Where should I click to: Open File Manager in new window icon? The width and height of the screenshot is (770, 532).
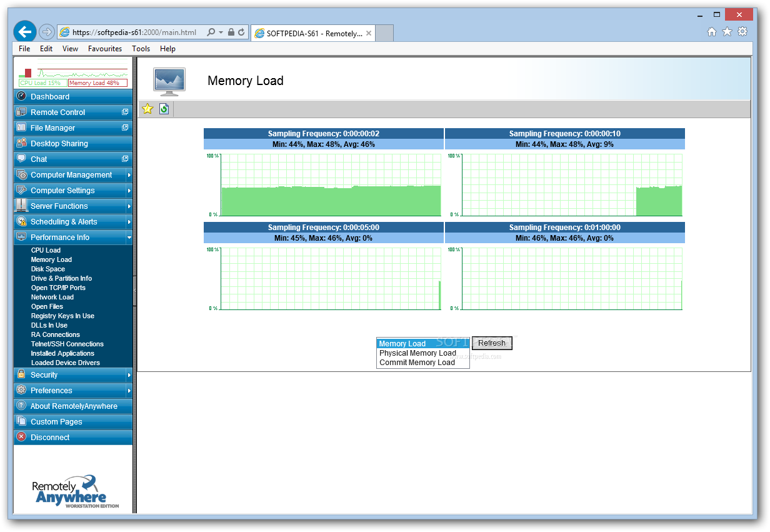[125, 128]
